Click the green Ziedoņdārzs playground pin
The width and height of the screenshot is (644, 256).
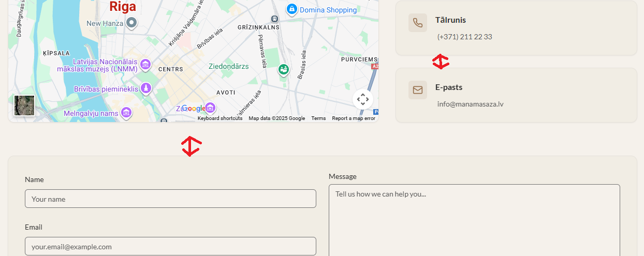283,69
